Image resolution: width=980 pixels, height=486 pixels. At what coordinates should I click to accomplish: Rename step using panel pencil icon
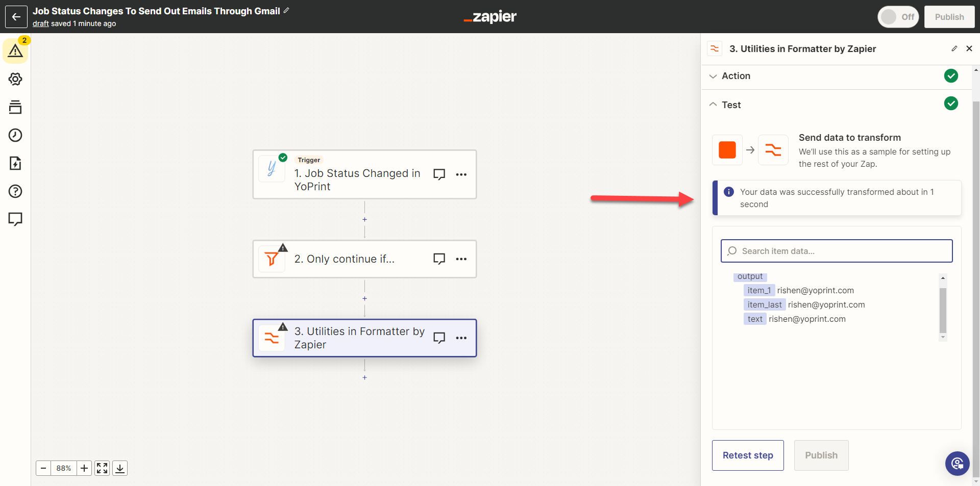(x=954, y=48)
